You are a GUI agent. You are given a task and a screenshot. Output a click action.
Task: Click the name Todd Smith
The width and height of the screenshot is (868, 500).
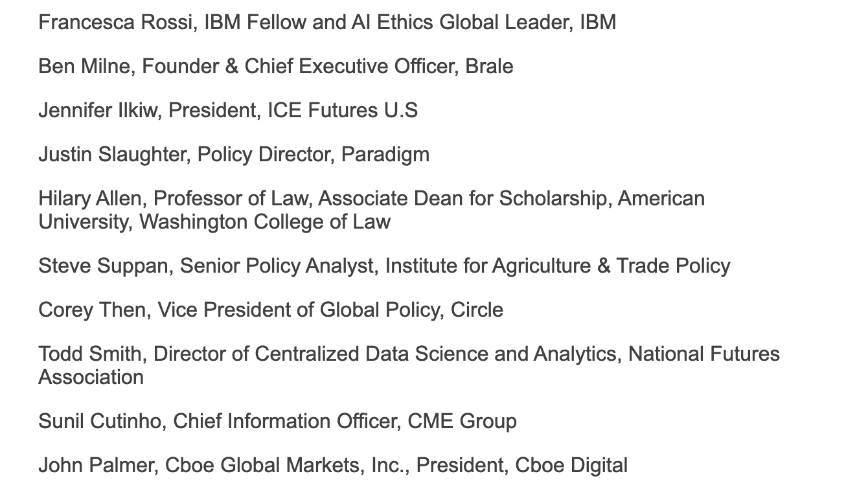coord(89,354)
